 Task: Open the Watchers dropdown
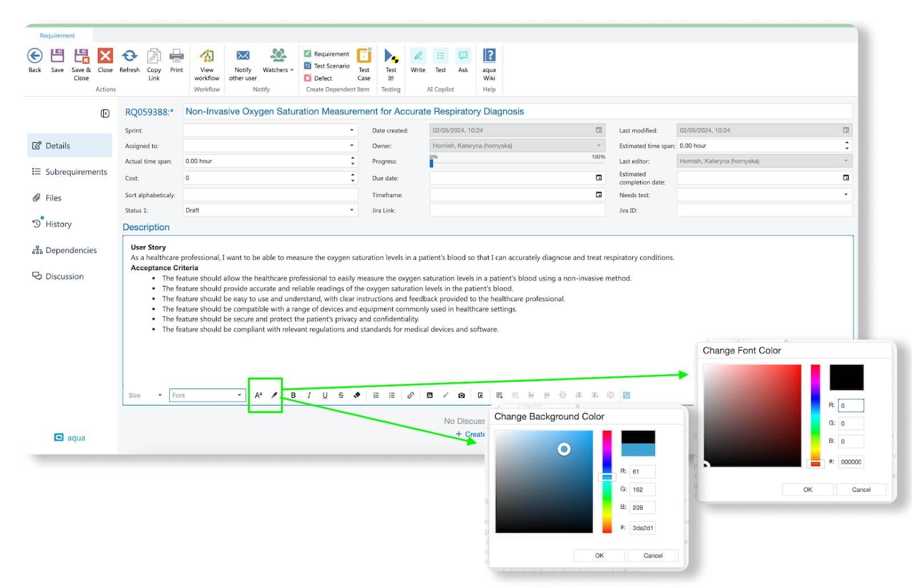coord(278,60)
